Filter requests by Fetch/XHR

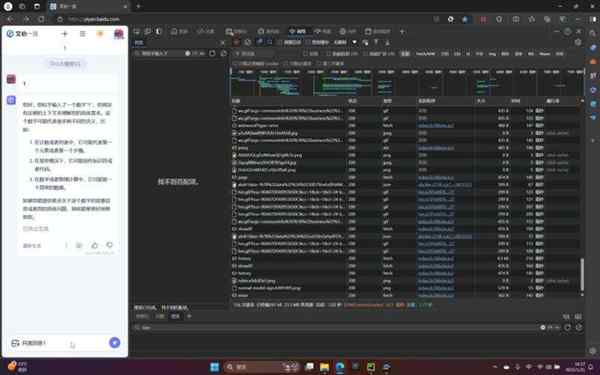[x=425, y=54]
